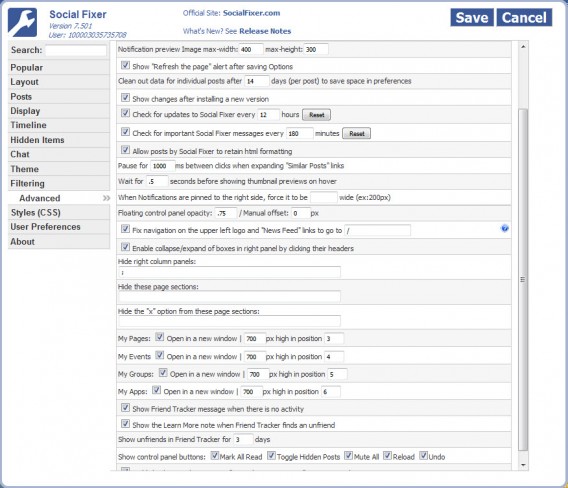Image resolution: width=568 pixels, height=488 pixels.
Task: Open the User Preferences tab
Action: pos(59,227)
